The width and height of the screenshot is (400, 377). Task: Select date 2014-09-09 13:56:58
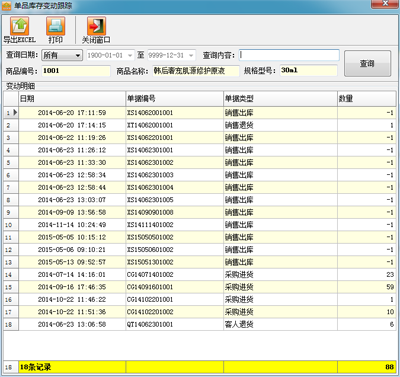72,212
